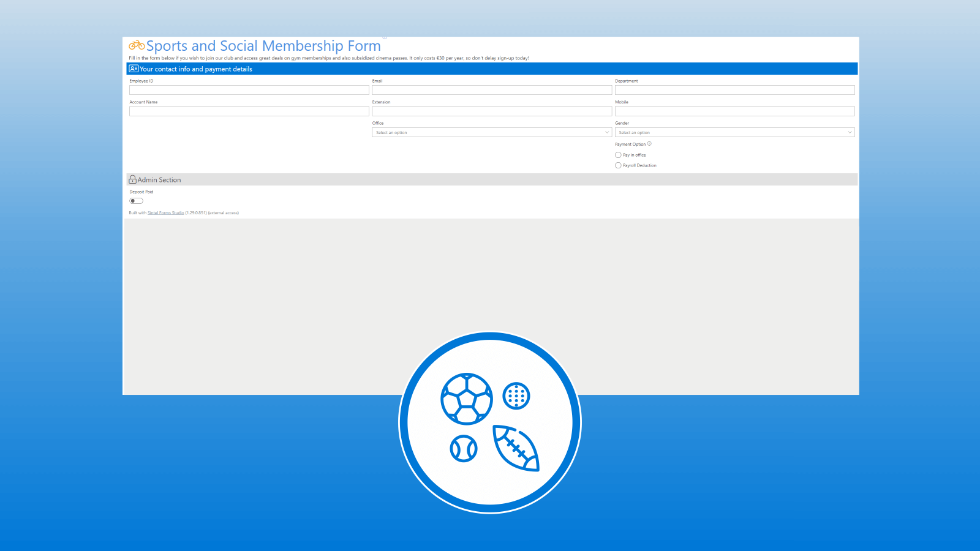The height and width of the screenshot is (551, 980).
Task: Click the tennis ball icon
Action: [x=464, y=449]
